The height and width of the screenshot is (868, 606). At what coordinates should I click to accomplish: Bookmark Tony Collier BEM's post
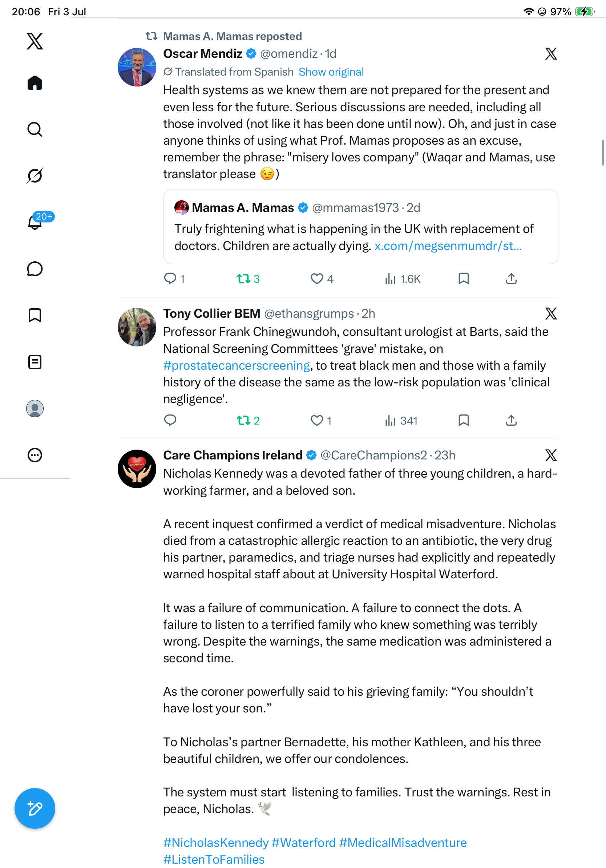pos(464,421)
